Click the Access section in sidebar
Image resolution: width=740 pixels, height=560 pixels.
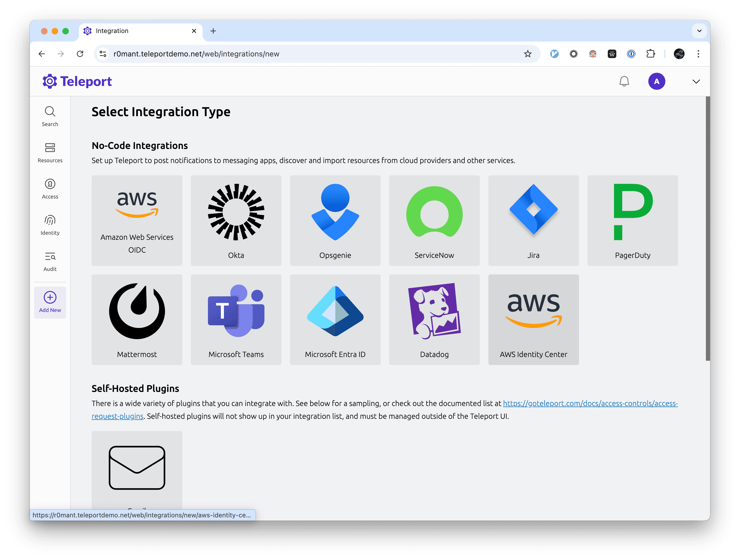click(50, 188)
